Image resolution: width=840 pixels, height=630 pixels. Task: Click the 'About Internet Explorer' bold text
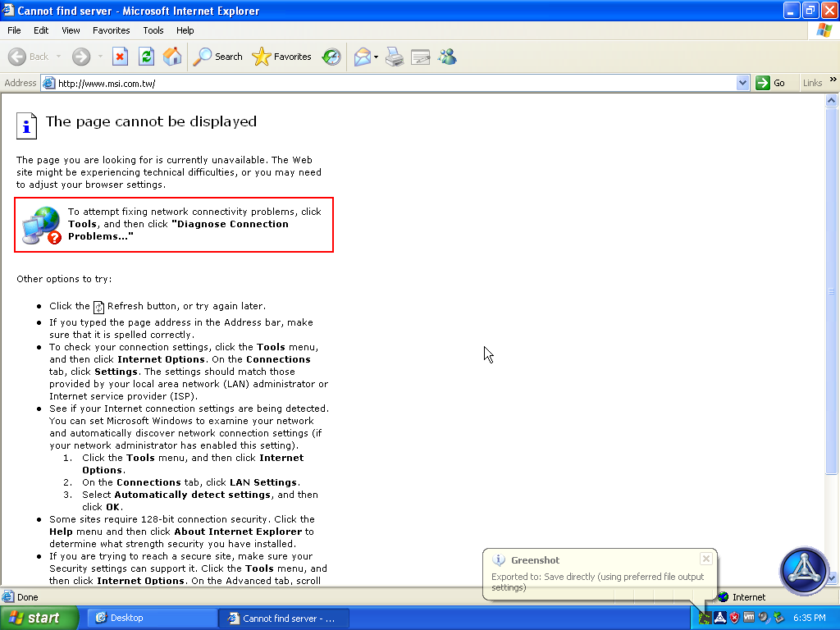(238, 532)
